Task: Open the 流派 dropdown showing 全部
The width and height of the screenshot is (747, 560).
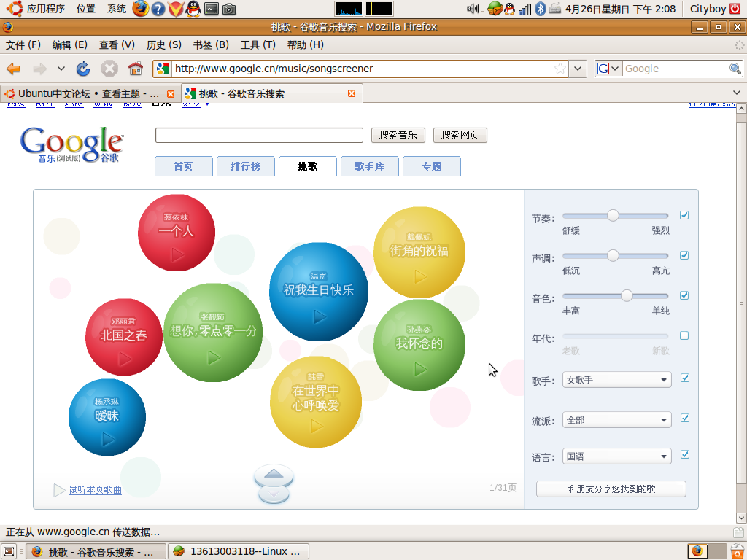Action: pyautogui.click(x=617, y=419)
